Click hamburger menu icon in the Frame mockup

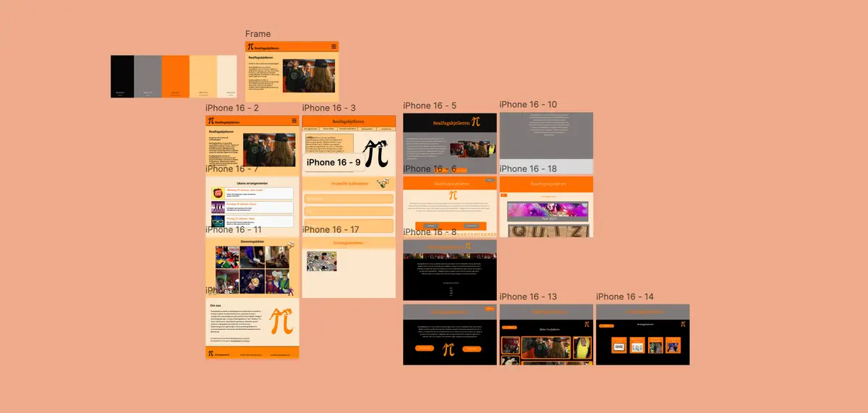tap(333, 46)
